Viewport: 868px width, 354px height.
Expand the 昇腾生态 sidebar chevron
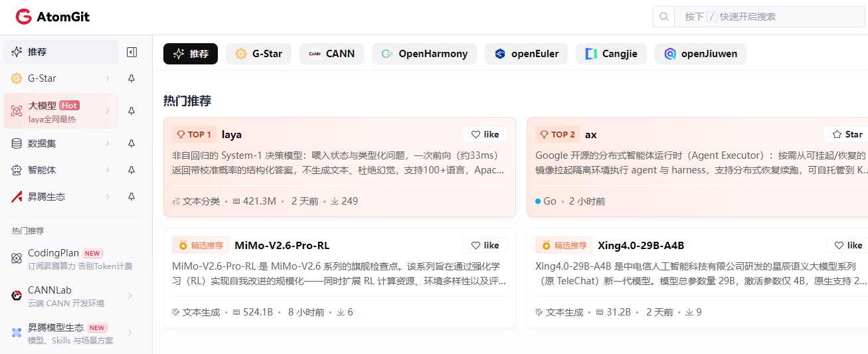(x=107, y=197)
